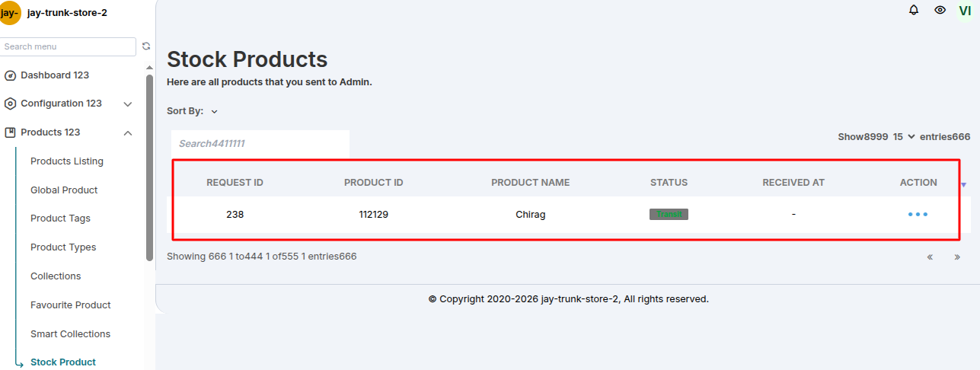
Task: Expand the Configuration 123 chevron
Action: tap(128, 104)
